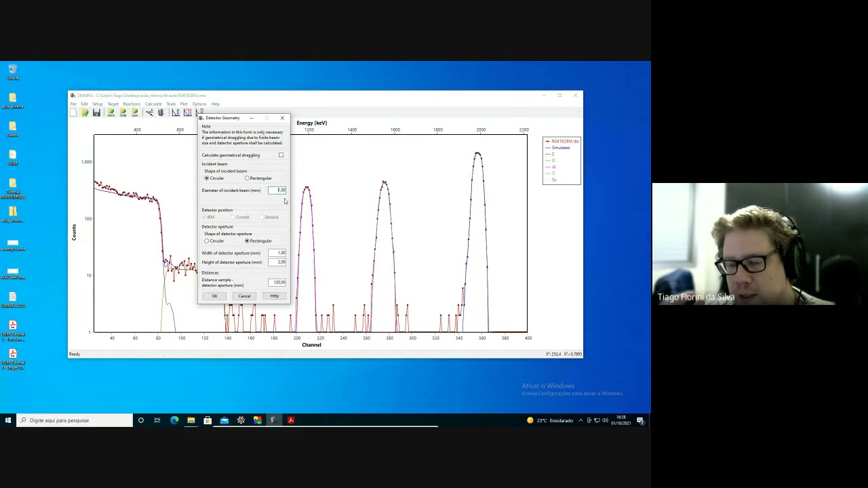Screen dimensions: 868x488
Task: Open Cortana circle icon on taskbar
Action: point(141,420)
